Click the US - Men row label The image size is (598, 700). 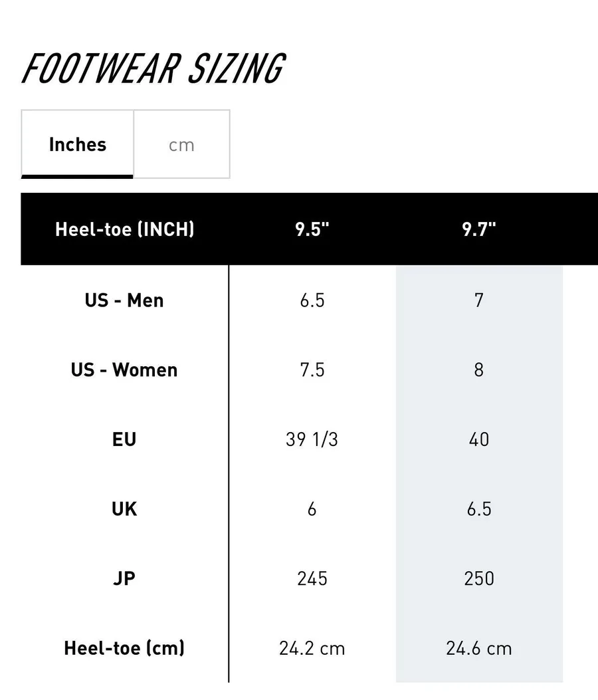tap(124, 300)
